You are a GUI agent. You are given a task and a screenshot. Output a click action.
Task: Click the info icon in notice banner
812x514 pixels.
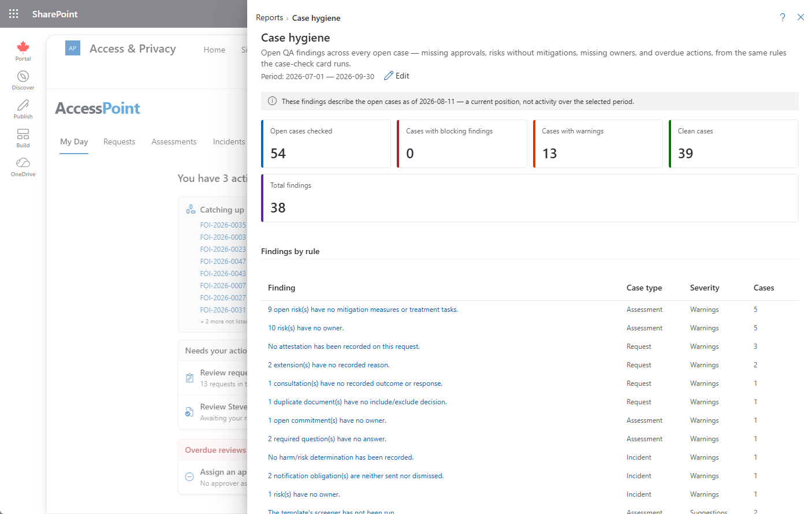coord(272,101)
